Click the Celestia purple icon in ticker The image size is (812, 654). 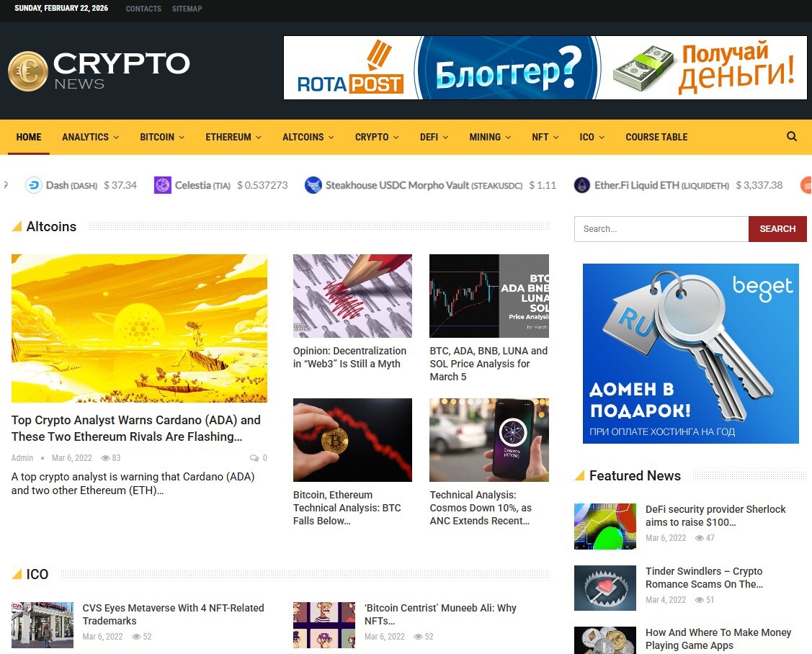pos(163,185)
